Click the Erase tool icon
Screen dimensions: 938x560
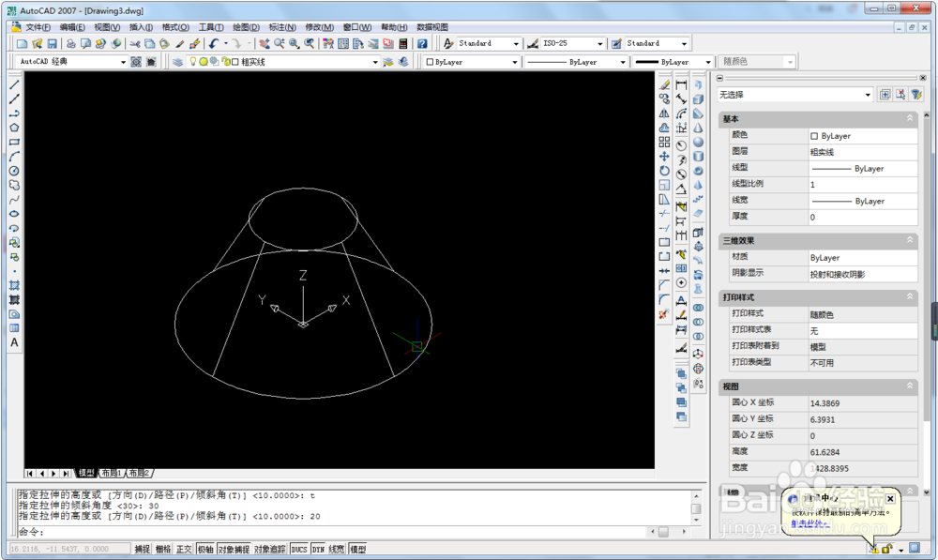point(665,85)
